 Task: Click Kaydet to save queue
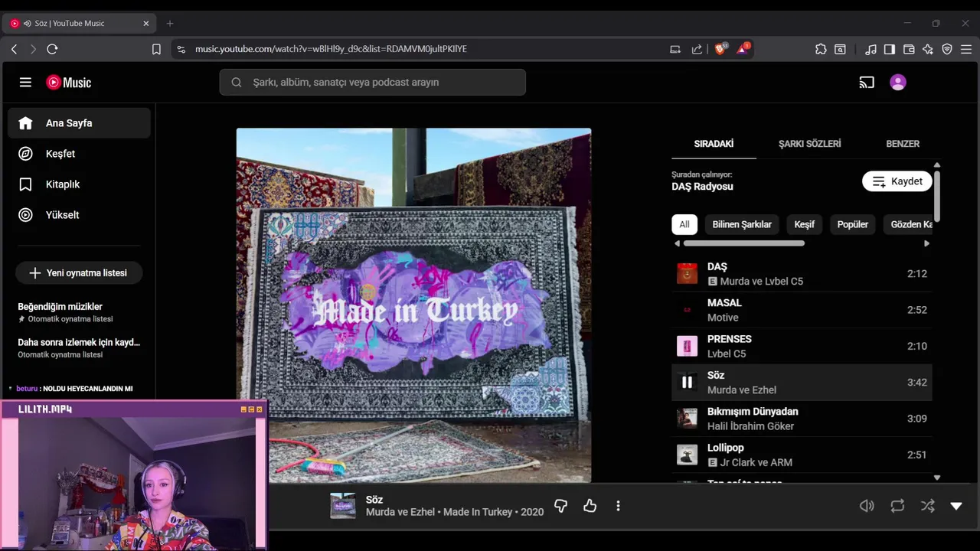coord(897,181)
